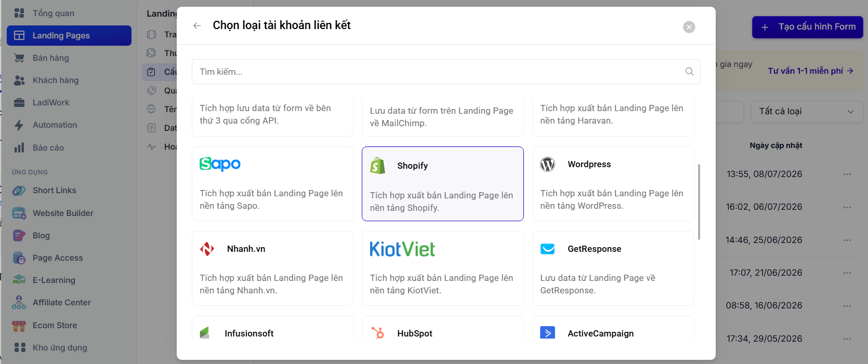Select the Wordpress label text
The image size is (868, 364).
589,164
